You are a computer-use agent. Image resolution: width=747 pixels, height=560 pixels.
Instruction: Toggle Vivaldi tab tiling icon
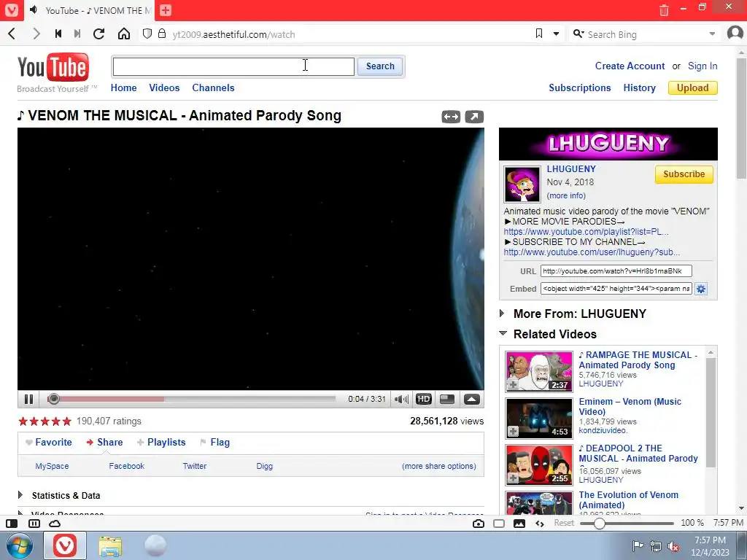pyautogui.click(x=34, y=524)
